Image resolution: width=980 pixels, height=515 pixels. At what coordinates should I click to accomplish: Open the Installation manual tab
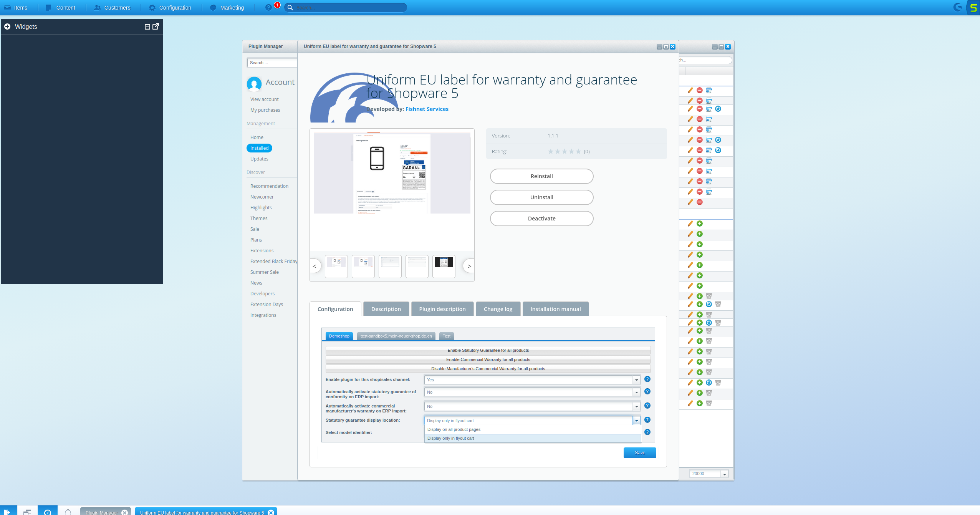(556, 309)
